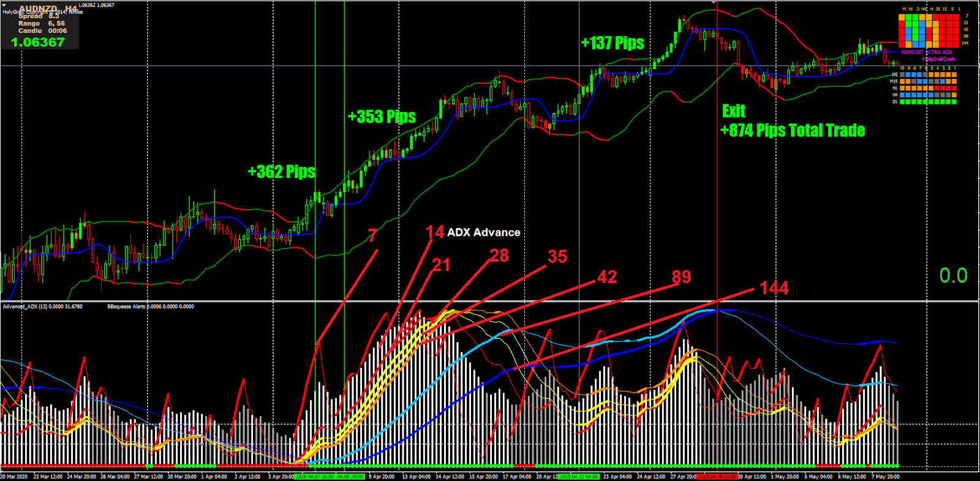The width and height of the screenshot is (980, 481).
Task: Open the chart menu triangle beside AUDNZD
Action: point(4,6)
